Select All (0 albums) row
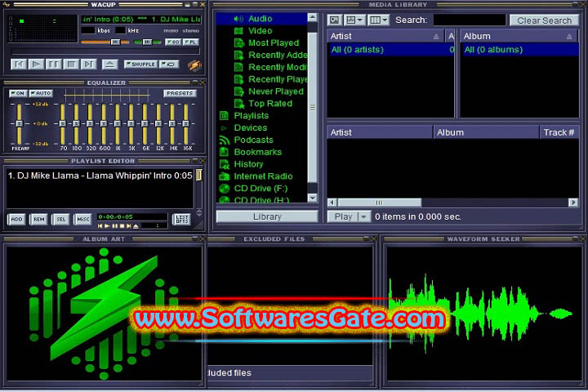This screenshot has height=392, width=588. (x=519, y=50)
